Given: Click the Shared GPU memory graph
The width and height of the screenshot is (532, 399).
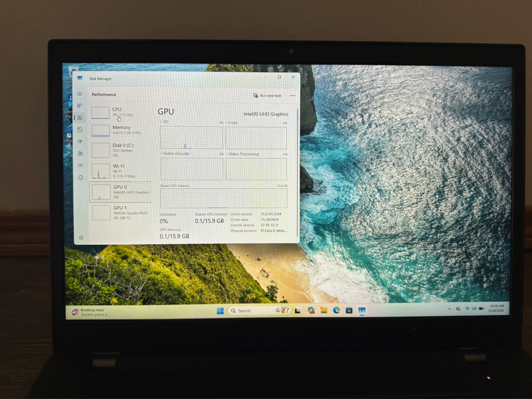Looking at the screenshot, I should click(224, 198).
